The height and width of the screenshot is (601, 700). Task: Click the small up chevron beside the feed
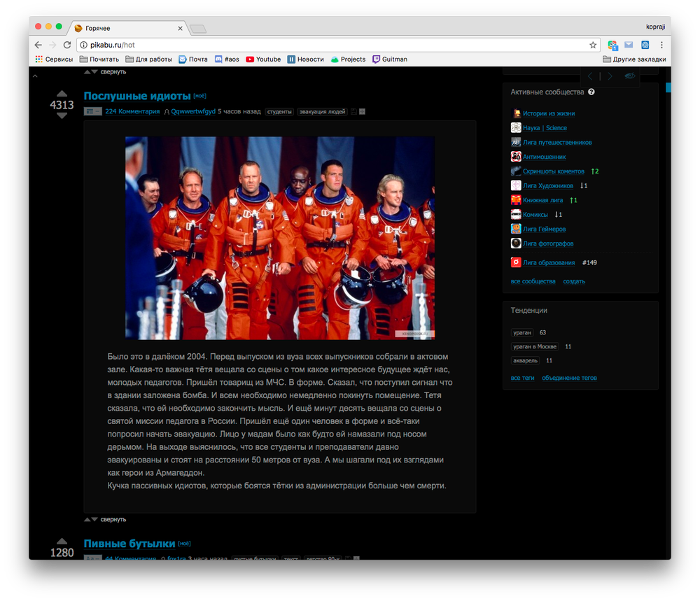[x=35, y=76]
